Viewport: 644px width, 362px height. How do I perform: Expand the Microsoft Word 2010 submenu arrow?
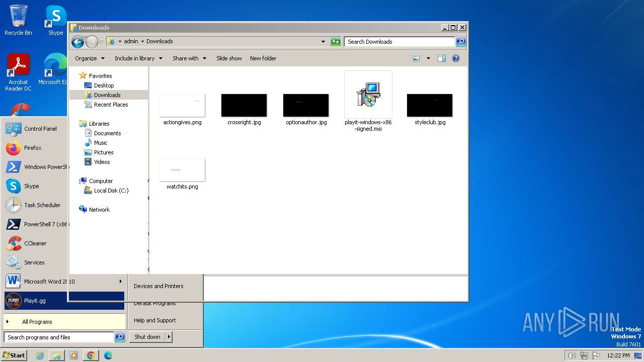pyautogui.click(x=120, y=282)
